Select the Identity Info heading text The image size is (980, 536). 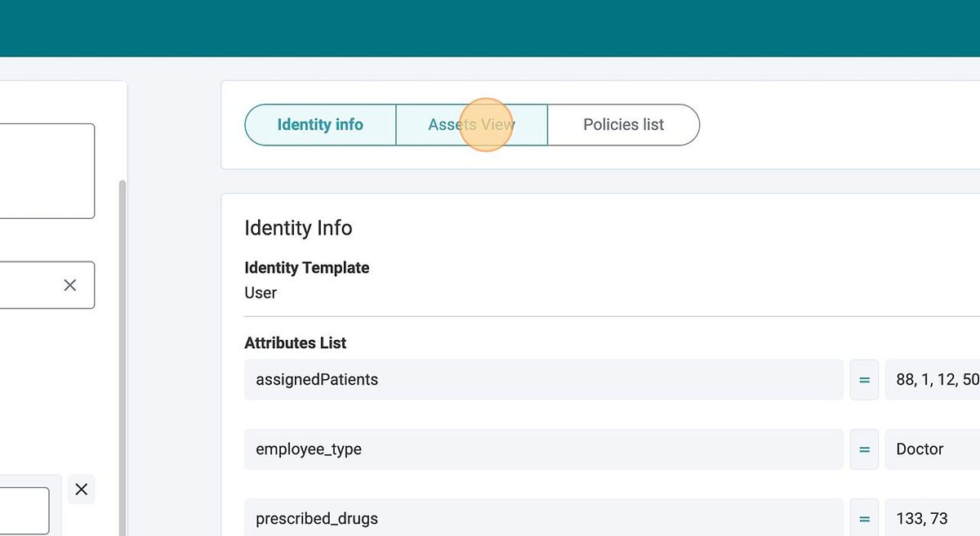coord(298,228)
